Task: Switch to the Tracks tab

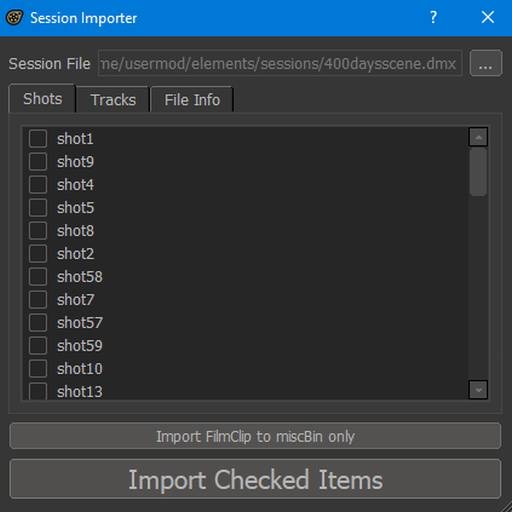Action: [113, 100]
